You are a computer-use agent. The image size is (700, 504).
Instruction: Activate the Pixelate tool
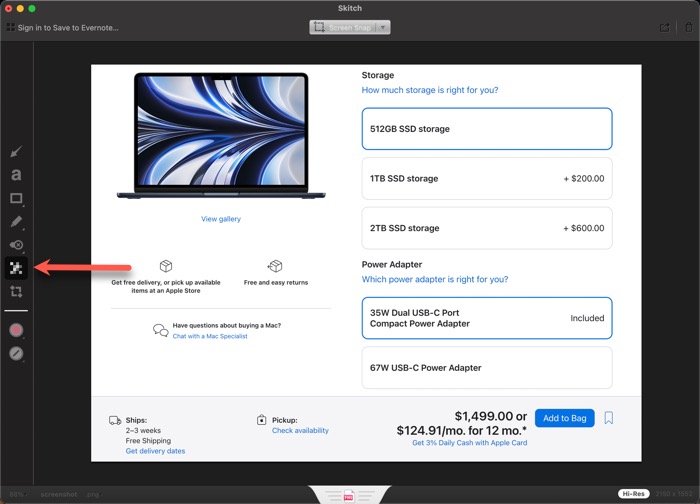coord(16,268)
